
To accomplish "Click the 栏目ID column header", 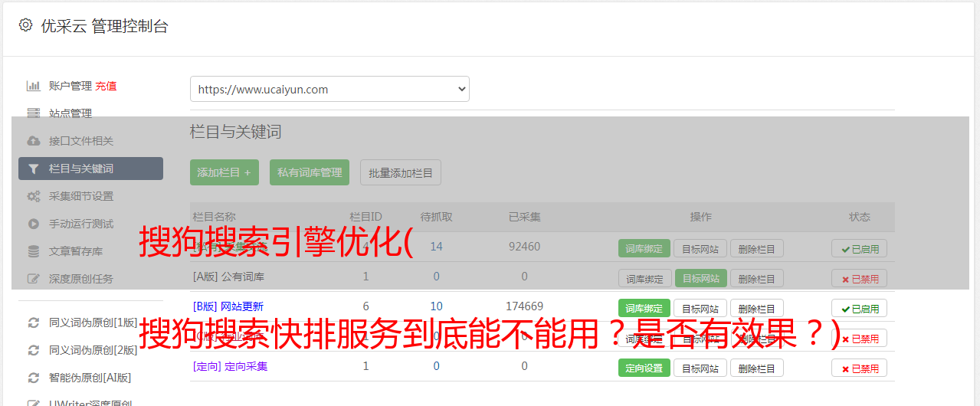I will [x=365, y=217].
